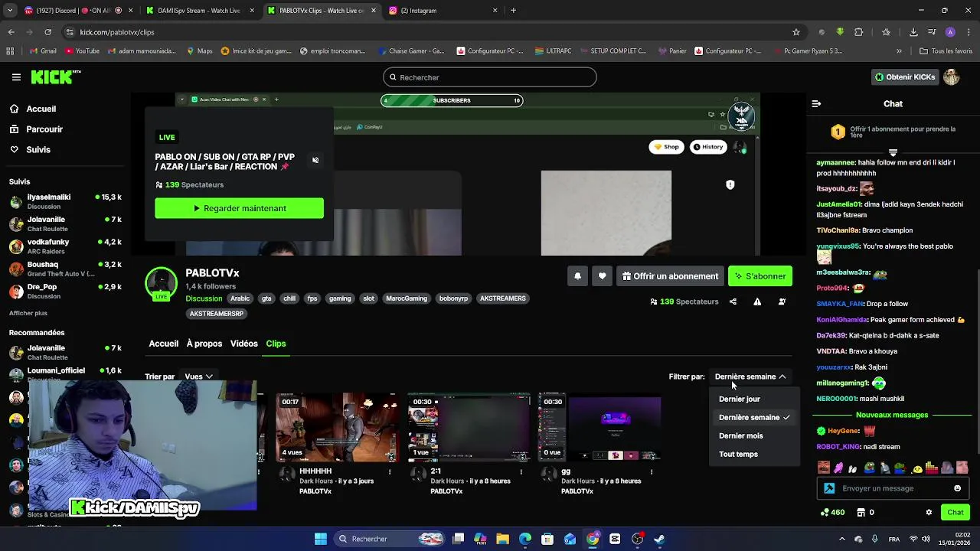Open the emoji picker in message box
This screenshot has width=980, height=551.
click(957, 488)
